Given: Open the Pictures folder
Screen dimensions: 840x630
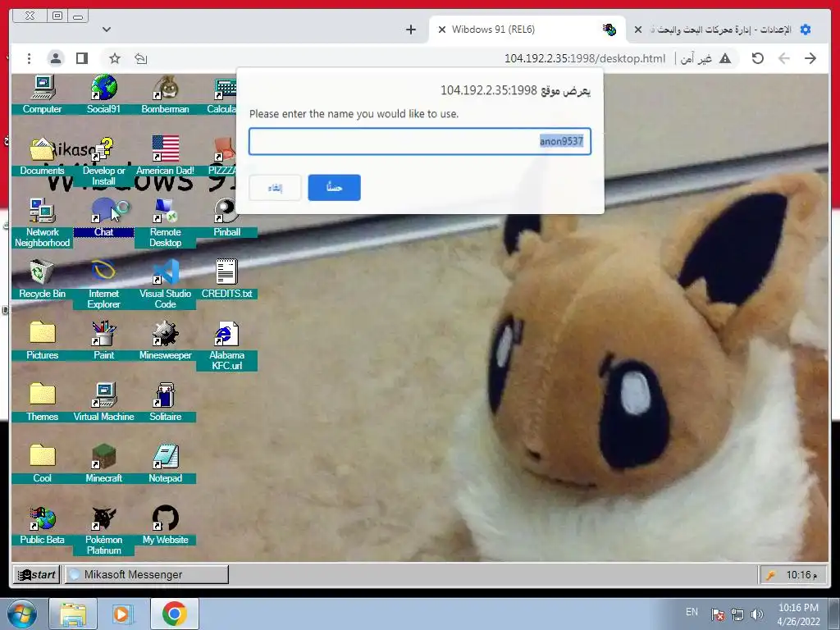Looking at the screenshot, I should (x=43, y=340).
